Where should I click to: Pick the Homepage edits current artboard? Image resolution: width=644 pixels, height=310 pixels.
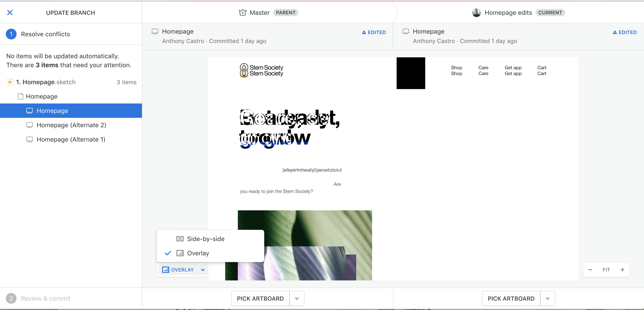511,299
